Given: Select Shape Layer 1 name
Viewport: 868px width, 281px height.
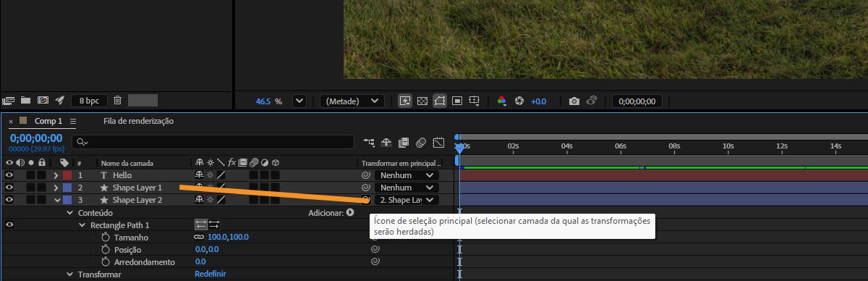Looking at the screenshot, I should pyautogui.click(x=137, y=188).
